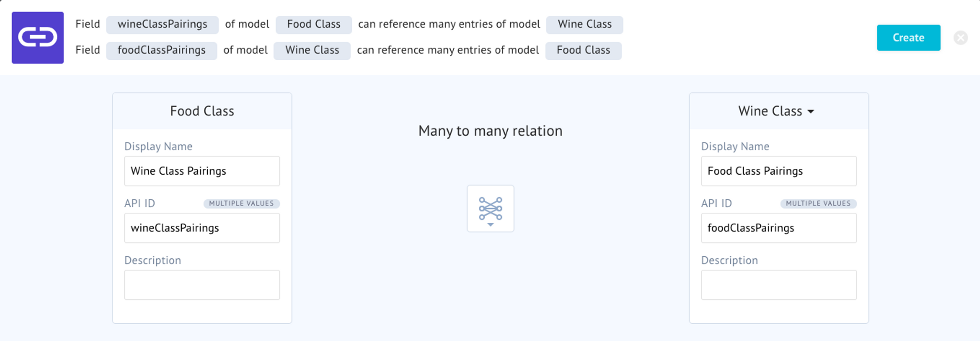Select the Wine Class tag on first row
Image resolution: width=980 pixels, height=341 pixels.
(584, 24)
